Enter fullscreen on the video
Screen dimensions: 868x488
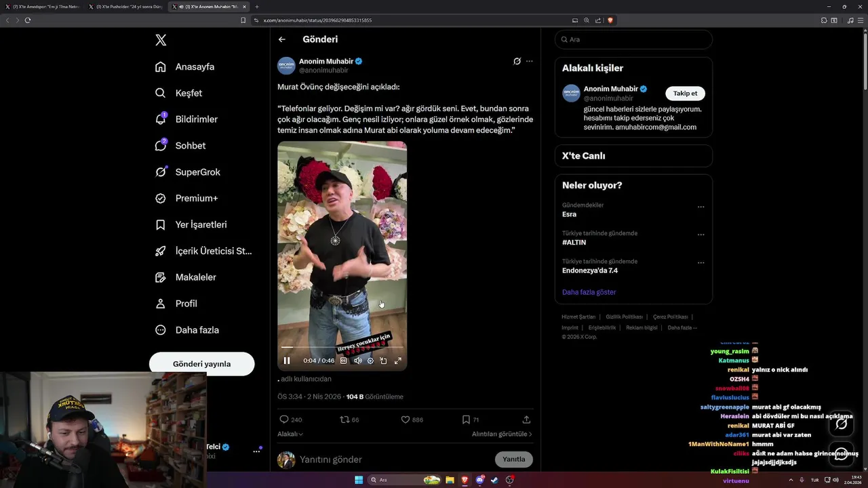click(x=398, y=361)
